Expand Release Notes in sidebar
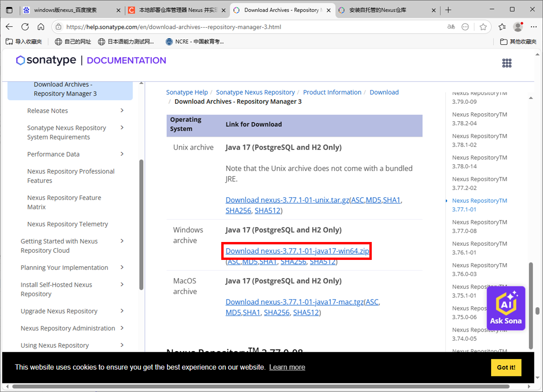Viewport: 543px width, 392px height. click(x=122, y=110)
